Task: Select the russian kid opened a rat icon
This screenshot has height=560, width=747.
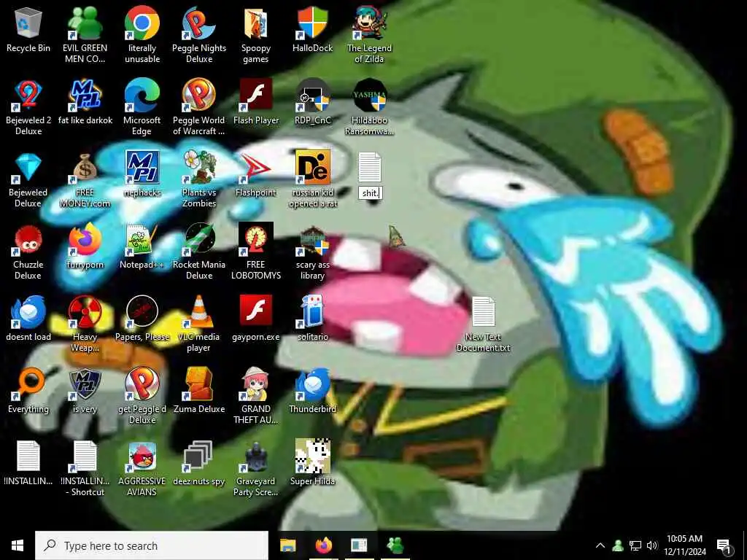Action: tap(312, 167)
